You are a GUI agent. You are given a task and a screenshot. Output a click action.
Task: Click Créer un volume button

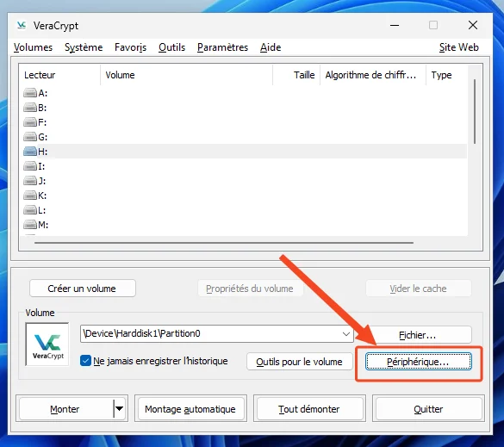coord(83,289)
